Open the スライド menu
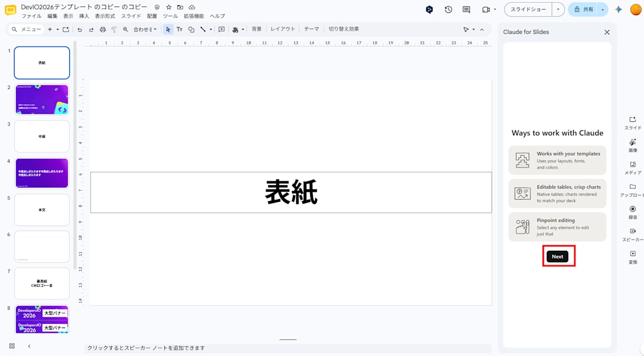Screen dimensions: 644x356 tap(131, 16)
